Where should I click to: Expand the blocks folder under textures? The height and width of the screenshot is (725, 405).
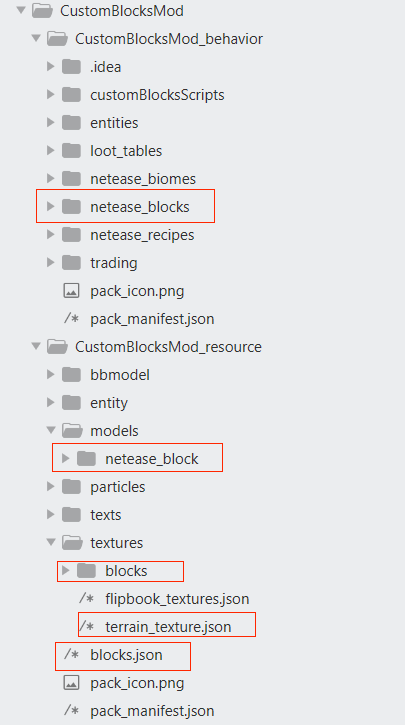coord(65,571)
